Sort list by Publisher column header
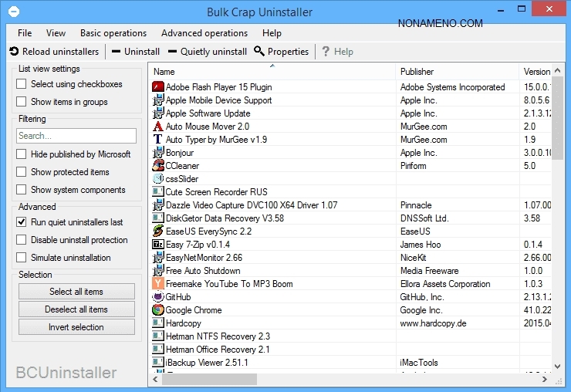571x392 pixels. coord(455,72)
